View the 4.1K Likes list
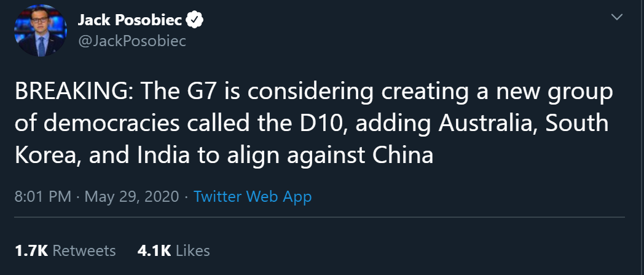The image size is (644, 275). click(x=175, y=250)
